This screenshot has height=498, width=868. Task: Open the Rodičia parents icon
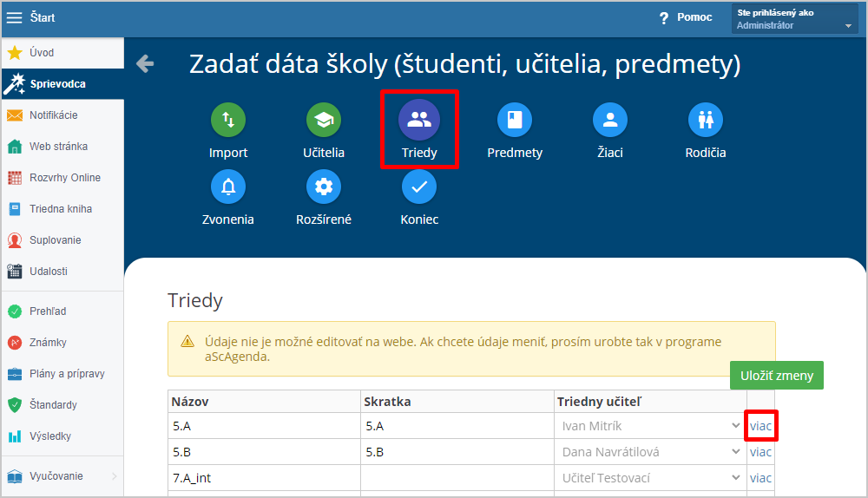tap(706, 121)
